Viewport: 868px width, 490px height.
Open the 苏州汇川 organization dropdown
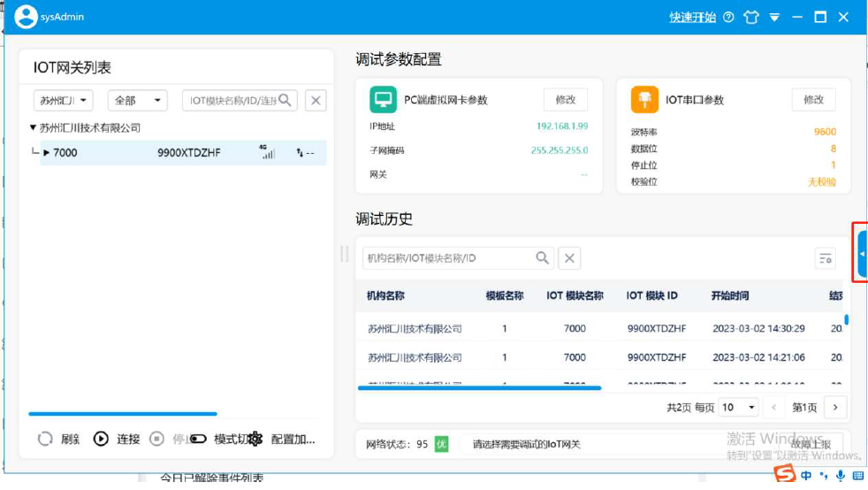click(x=63, y=100)
